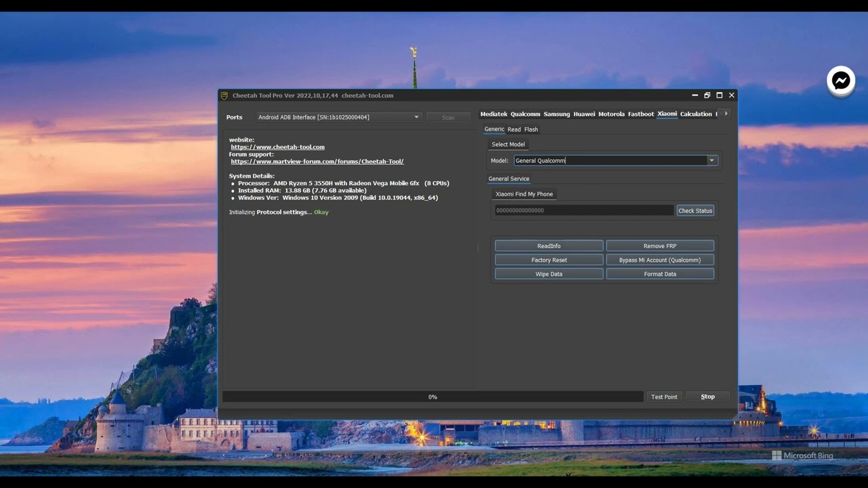Open the Xiaomi Find My Phone tab
This screenshot has width=868, height=488.
(524, 195)
